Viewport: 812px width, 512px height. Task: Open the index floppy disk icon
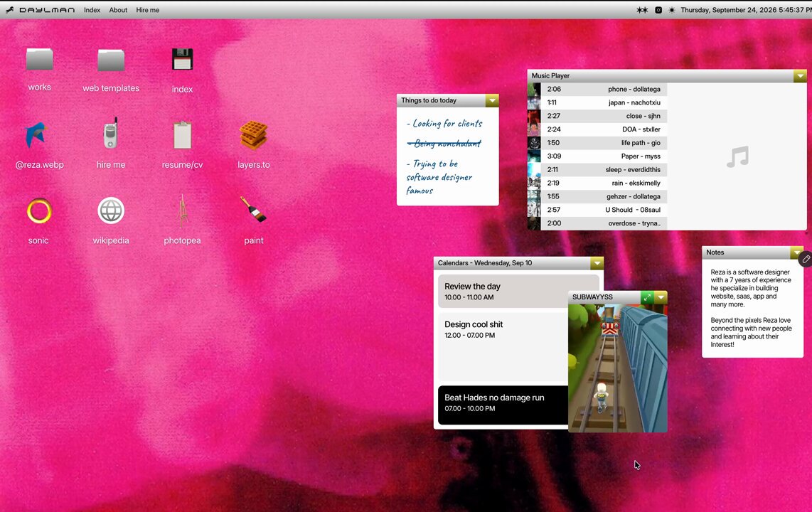pyautogui.click(x=182, y=60)
